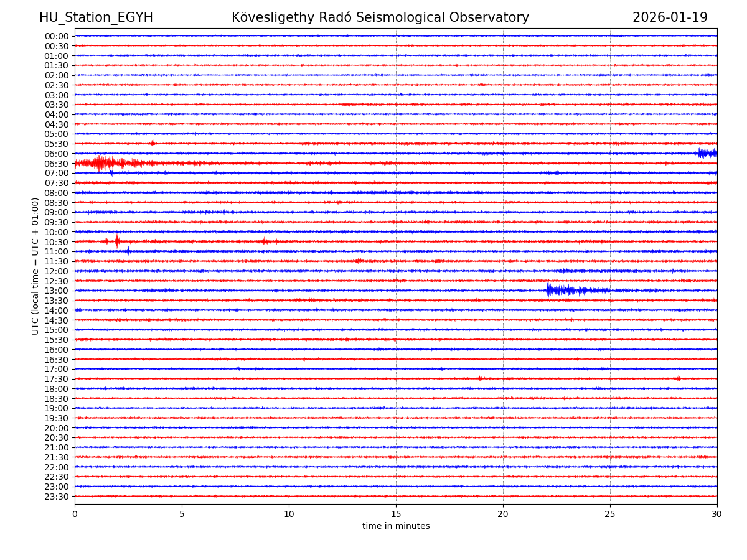
Task: Click the blue spike on the 11:00 trace
Action: click(x=128, y=251)
